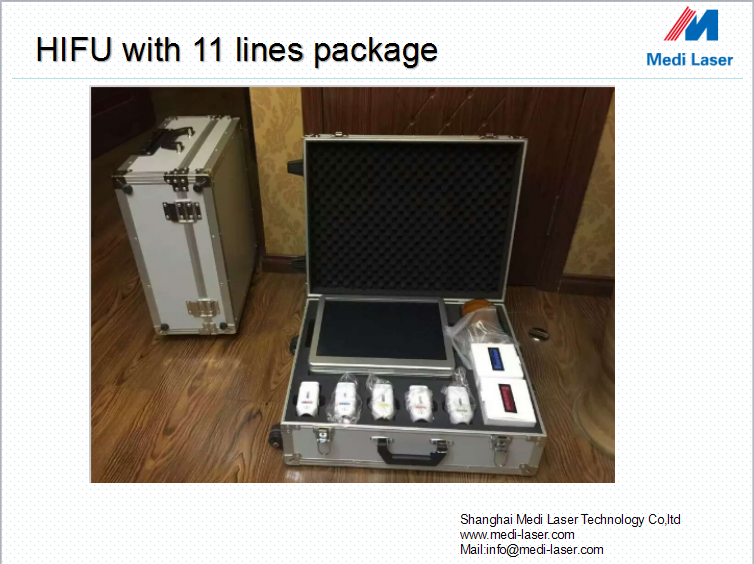Click the leftmost white cartridge in case
Image resolution: width=754 pixels, height=564 pixels.
click(x=308, y=399)
